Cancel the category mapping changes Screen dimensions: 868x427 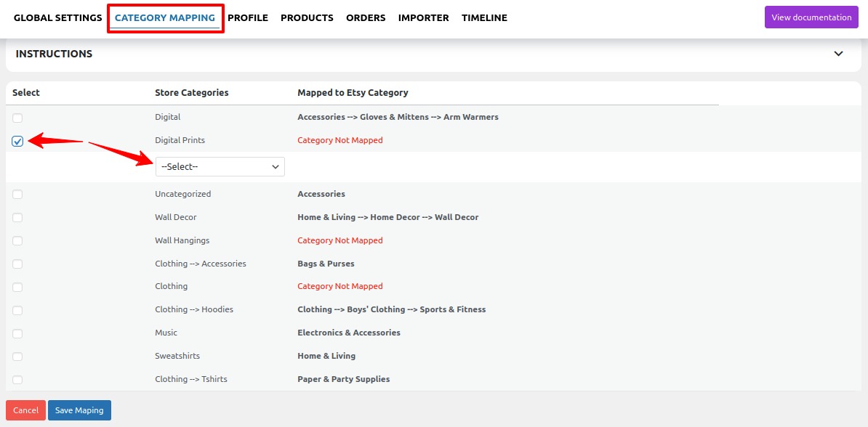(x=25, y=410)
